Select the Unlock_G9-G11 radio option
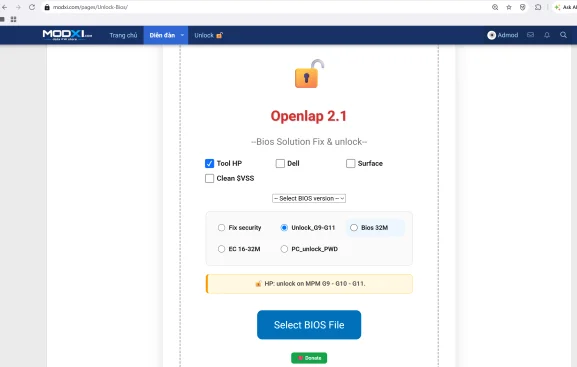 [x=284, y=227]
